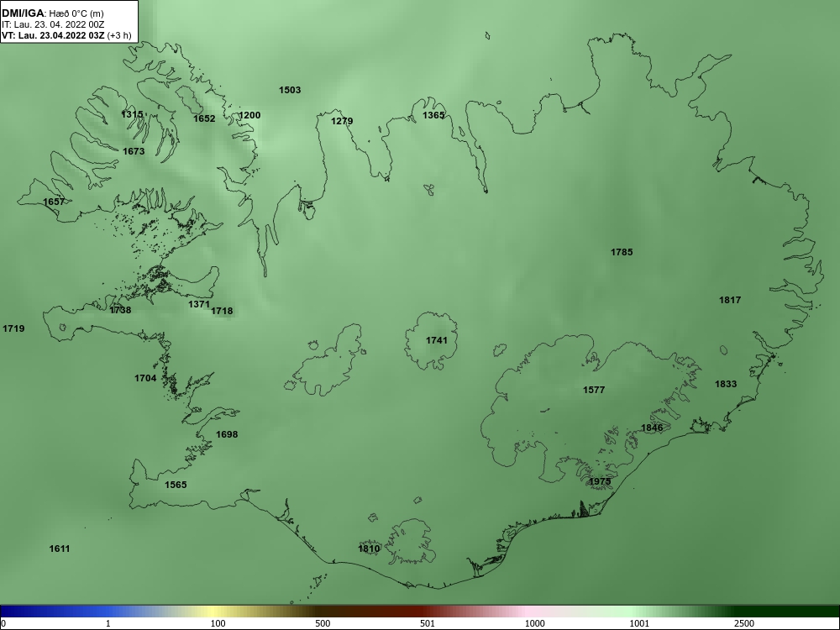Select the 1833 map value
The height and width of the screenshot is (630, 840).
pyautogui.click(x=726, y=384)
